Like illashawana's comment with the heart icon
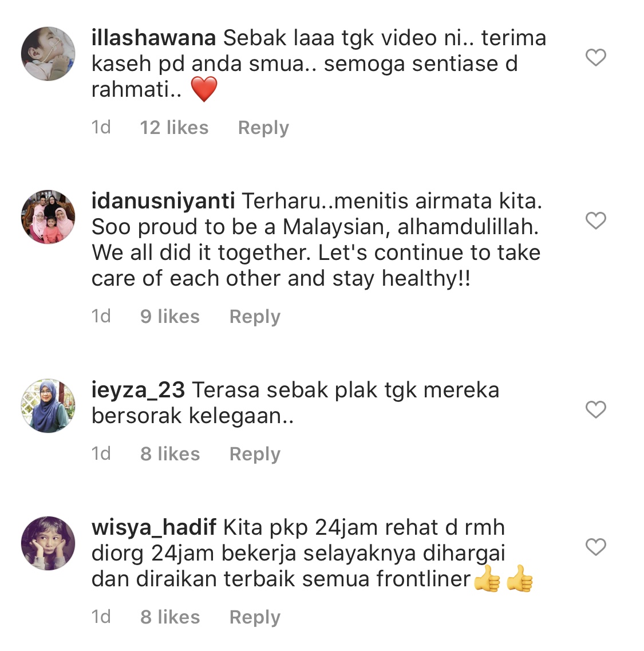Screen dimensions: 644x651 [596, 57]
